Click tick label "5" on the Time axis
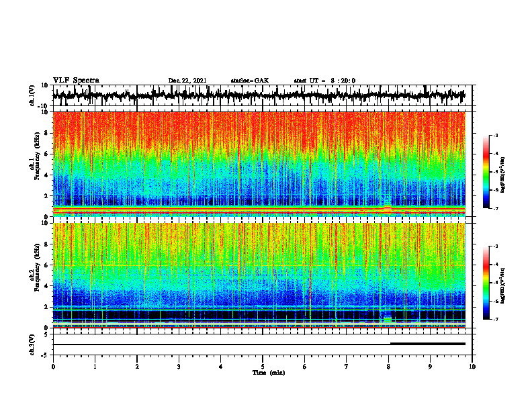 tap(263, 367)
